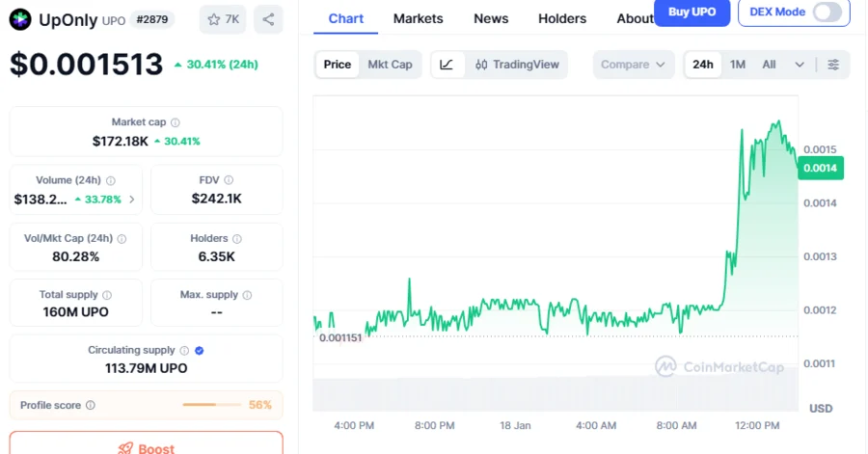868x454 pixels.
Task: Click the $0.001513 price
Action: tap(87, 65)
